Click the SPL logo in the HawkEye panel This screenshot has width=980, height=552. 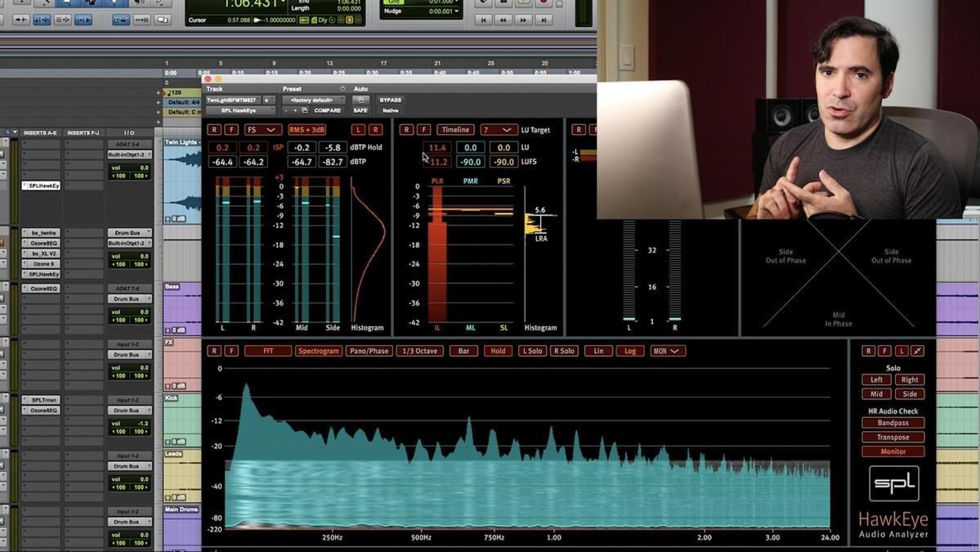894,482
